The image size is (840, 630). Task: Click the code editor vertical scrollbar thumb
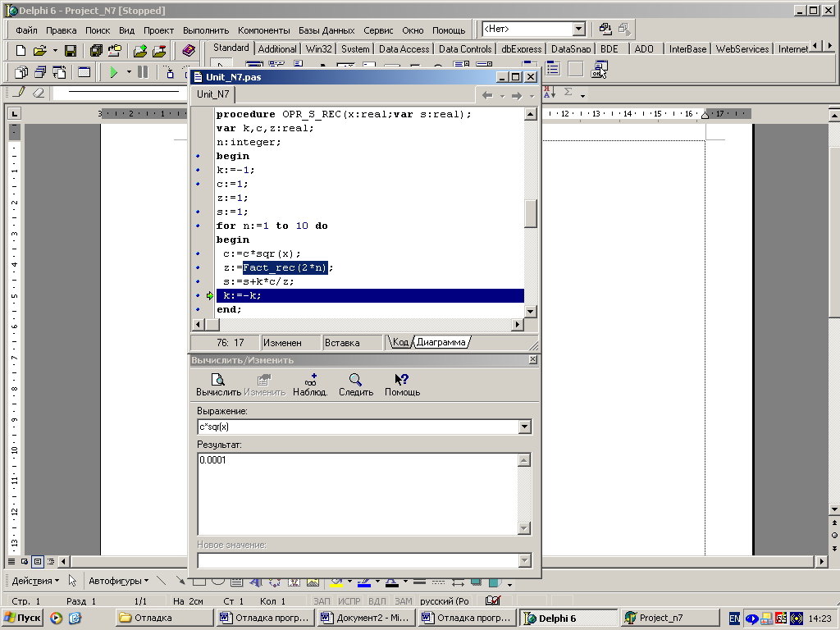[x=531, y=213]
